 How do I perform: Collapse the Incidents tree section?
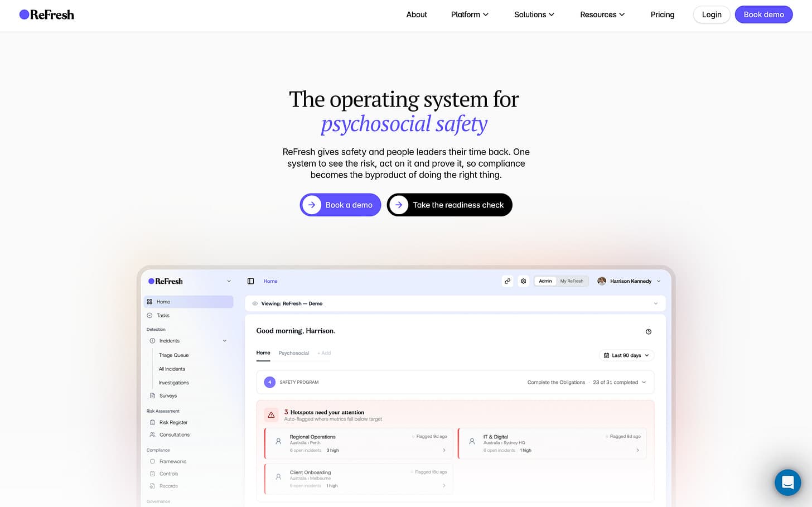tap(225, 341)
